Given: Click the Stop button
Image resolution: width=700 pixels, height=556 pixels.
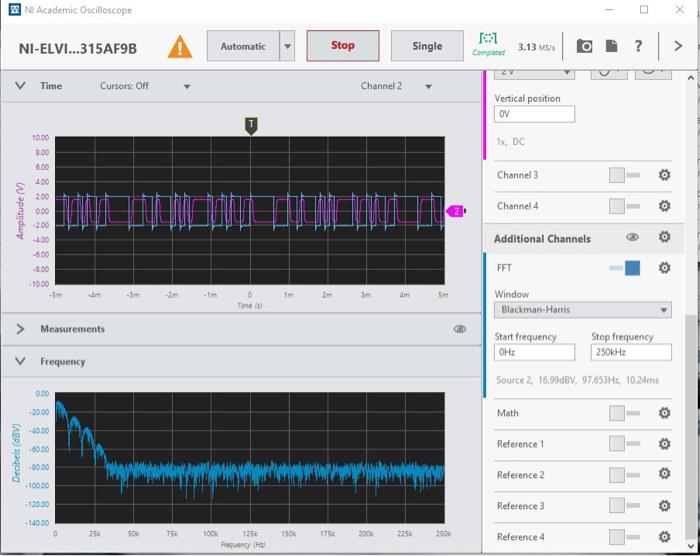Looking at the screenshot, I should pyautogui.click(x=342, y=46).
